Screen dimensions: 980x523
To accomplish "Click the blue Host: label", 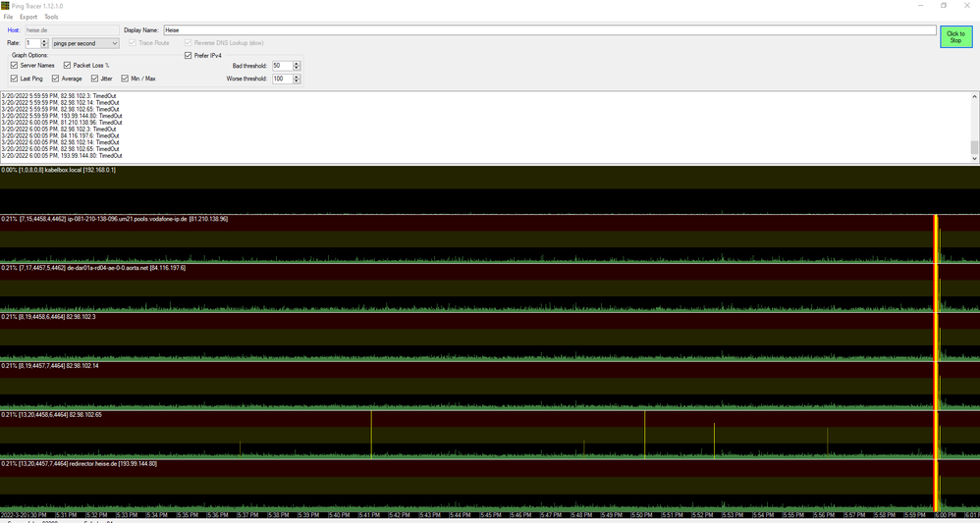I will (14, 30).
